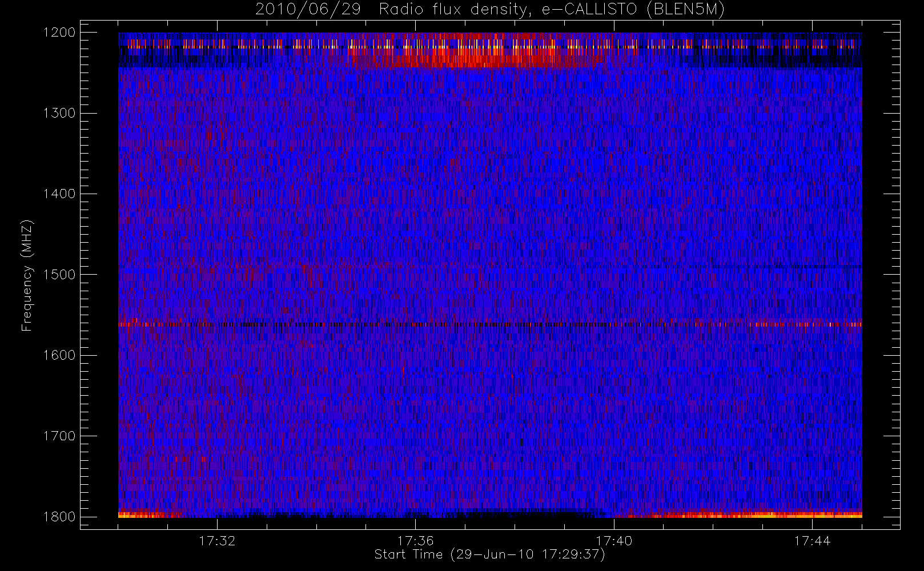Click the 17:40 time axis label
The height and width of the screenshot is (571, 924).
(x=614, y=541)
